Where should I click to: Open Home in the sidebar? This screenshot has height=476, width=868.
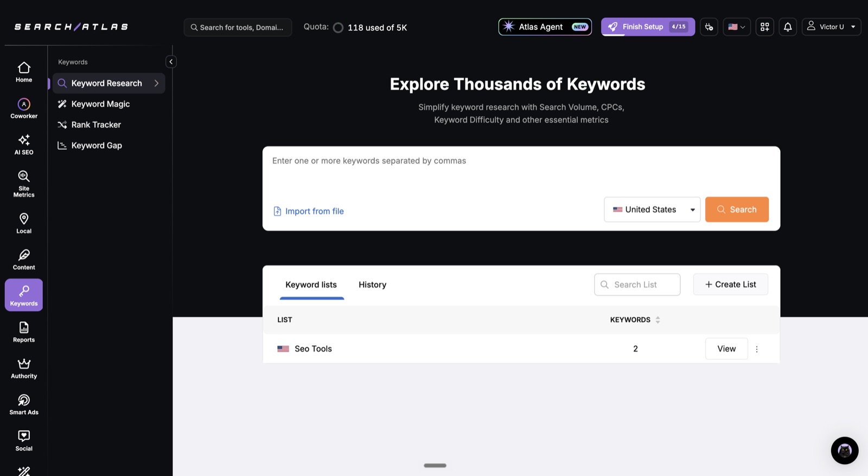pos(24,72)
